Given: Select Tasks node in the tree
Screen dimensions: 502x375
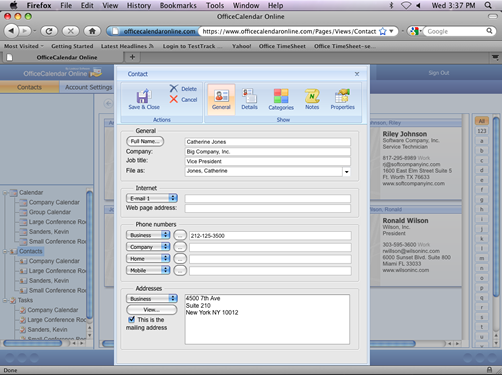Looking at the screenshot, I should 25,300.
